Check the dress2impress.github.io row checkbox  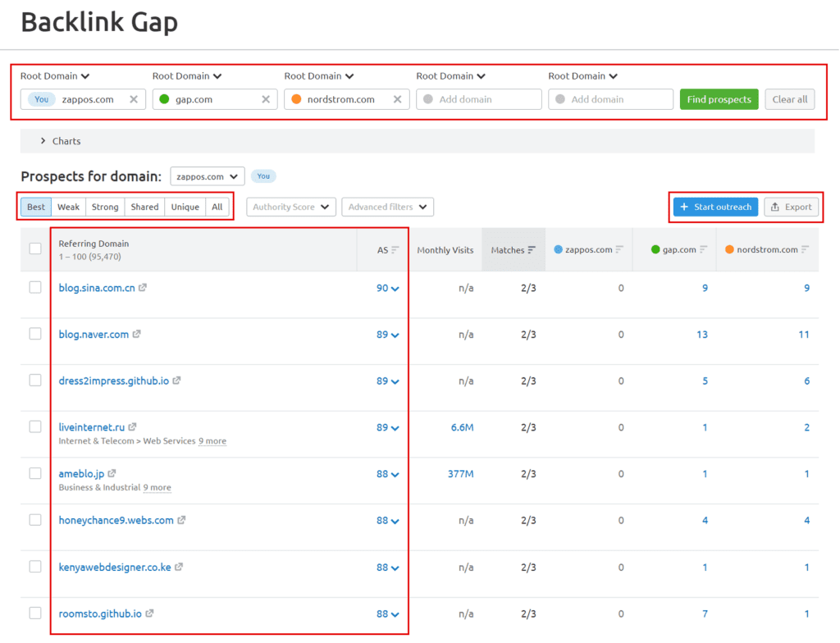click(35, 381)
